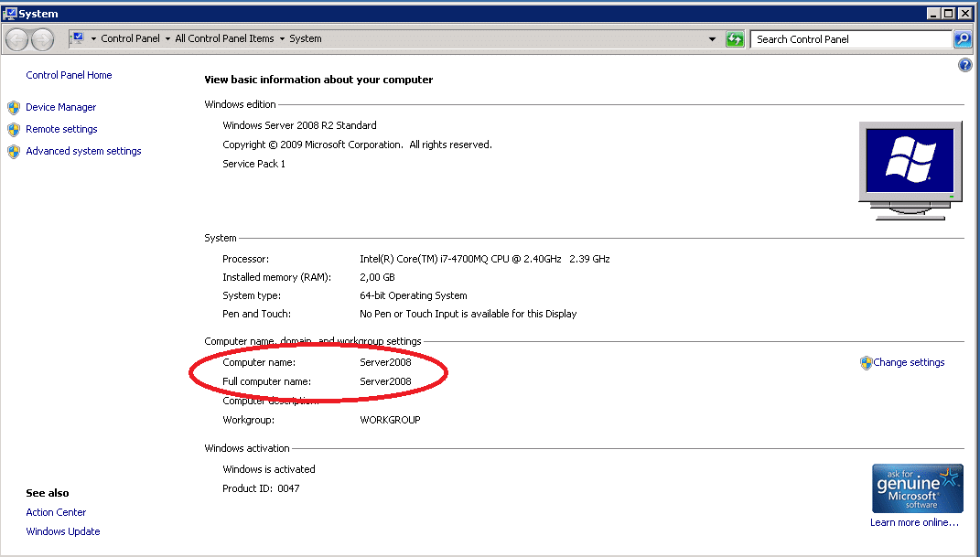Click the Copyright 2009 Microsoft Corporation text

pos(358,145)
